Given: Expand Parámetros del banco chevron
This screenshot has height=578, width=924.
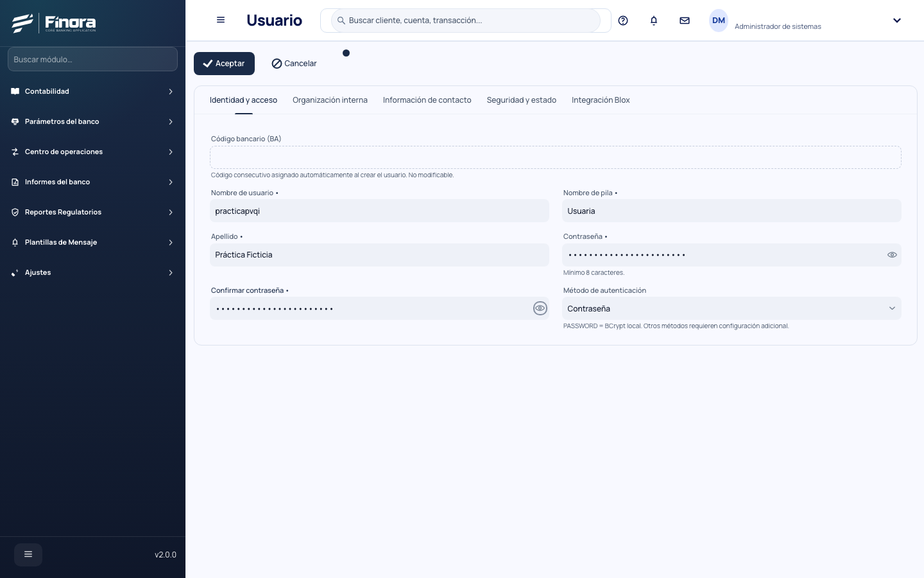Looking at the screenshot, I should coord(171,121).
